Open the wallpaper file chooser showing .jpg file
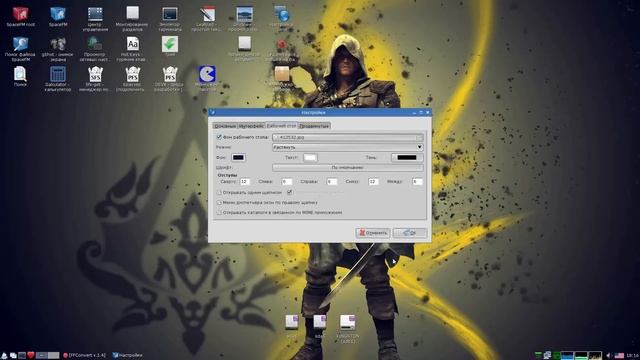This screenshot has height=360, width=640. point(348,137)
